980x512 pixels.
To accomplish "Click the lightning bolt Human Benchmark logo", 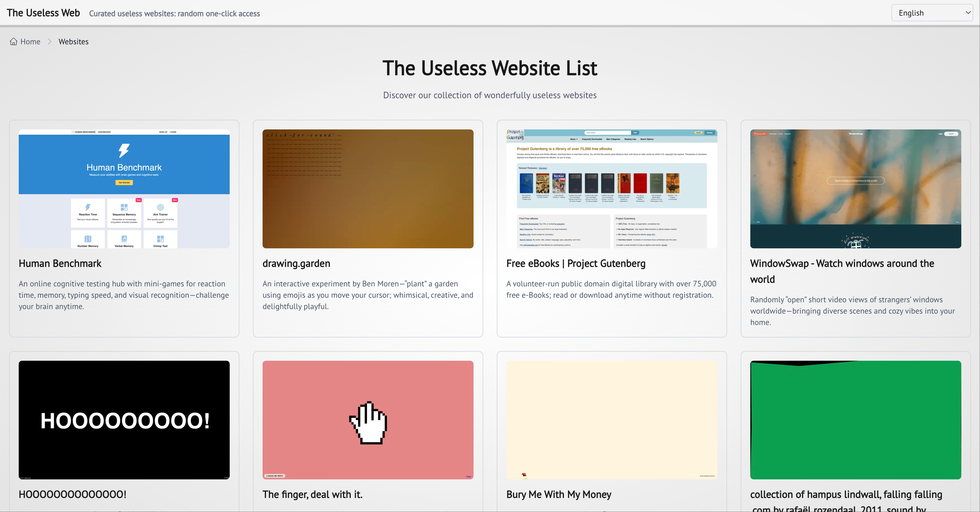I will pos(124,150).
